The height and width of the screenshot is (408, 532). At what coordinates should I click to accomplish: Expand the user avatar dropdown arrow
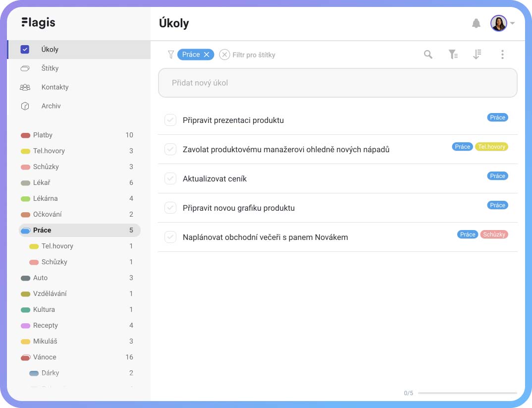[512, 23]
